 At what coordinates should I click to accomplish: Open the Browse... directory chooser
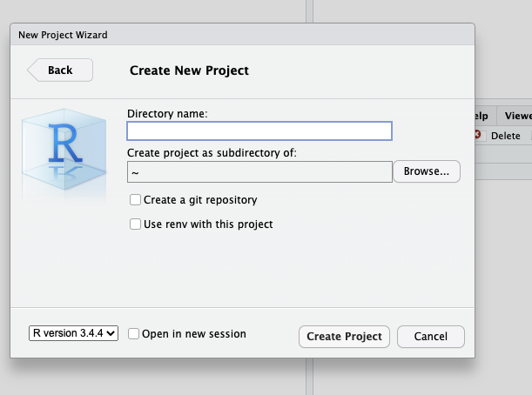coord(427,171)
